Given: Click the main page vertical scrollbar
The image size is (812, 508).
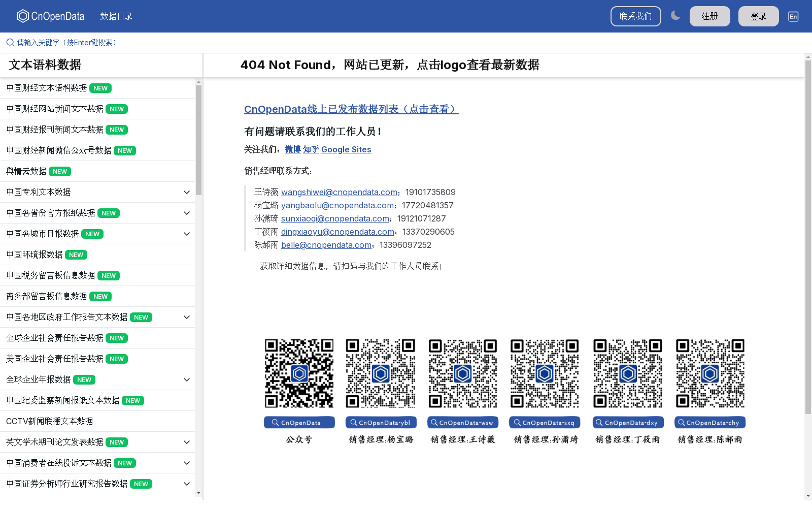Looking at the screenshot, I should tap(808, 237).
